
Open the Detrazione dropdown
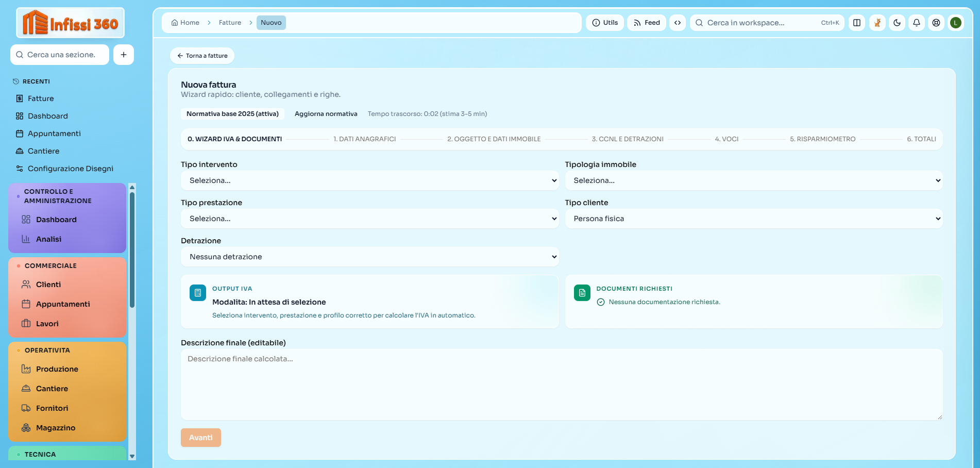tap(369, 257)
